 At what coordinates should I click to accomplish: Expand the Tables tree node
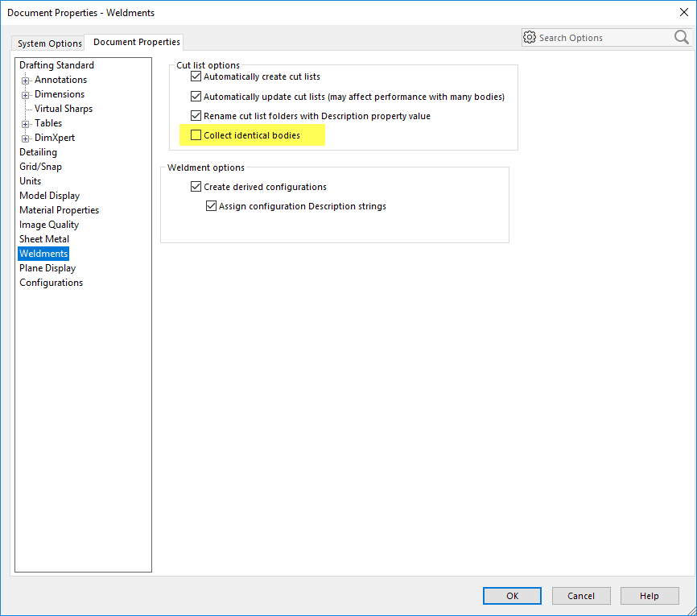25,124
